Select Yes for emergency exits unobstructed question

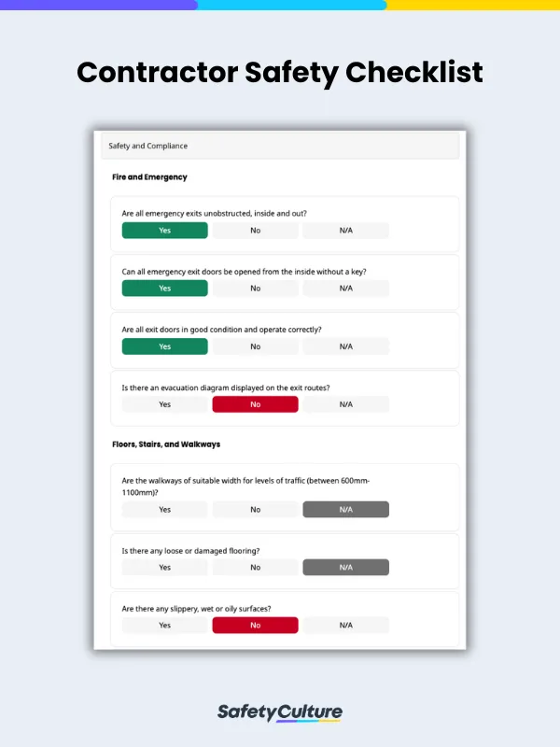click(163, 230)
